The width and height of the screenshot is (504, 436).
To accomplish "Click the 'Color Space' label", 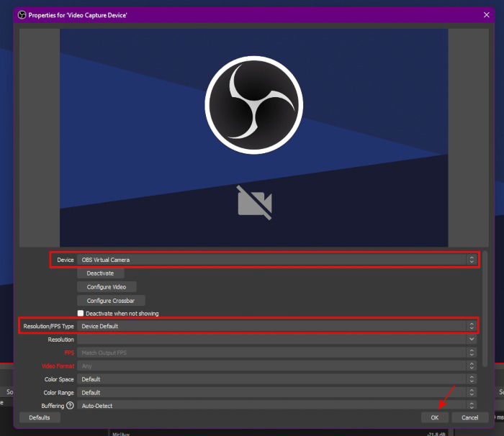I will (x=59, y=379).
